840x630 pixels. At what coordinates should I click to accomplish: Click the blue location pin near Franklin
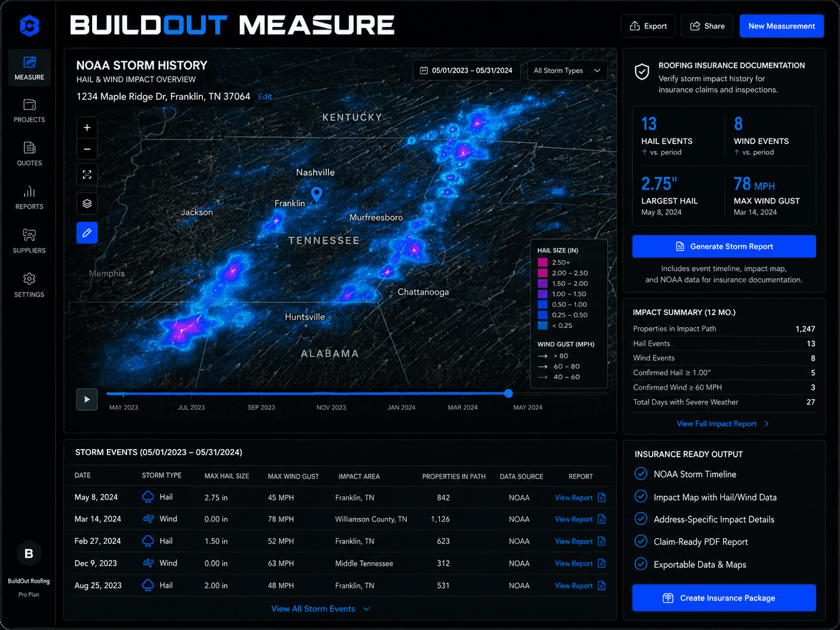click(316, 194)
